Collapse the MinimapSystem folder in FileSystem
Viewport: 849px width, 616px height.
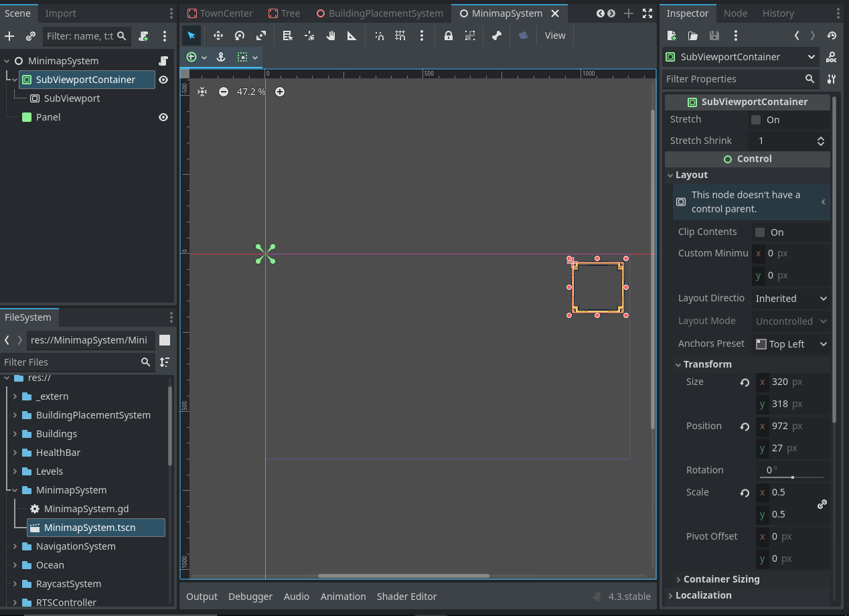(15, 490)
